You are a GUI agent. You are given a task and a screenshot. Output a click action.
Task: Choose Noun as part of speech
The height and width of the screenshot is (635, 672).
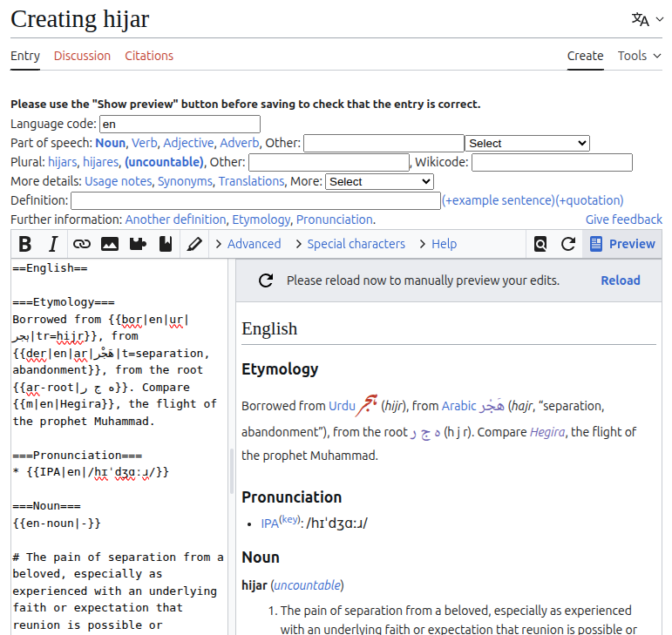point(110,143)
